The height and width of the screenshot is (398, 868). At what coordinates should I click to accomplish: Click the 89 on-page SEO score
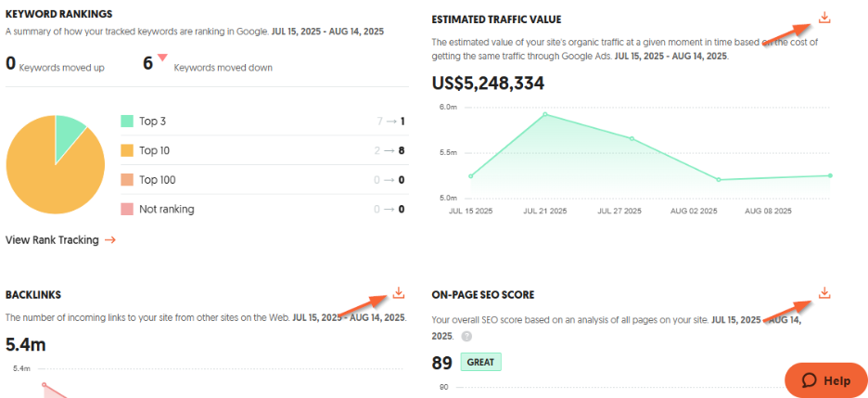pos(443,363)
